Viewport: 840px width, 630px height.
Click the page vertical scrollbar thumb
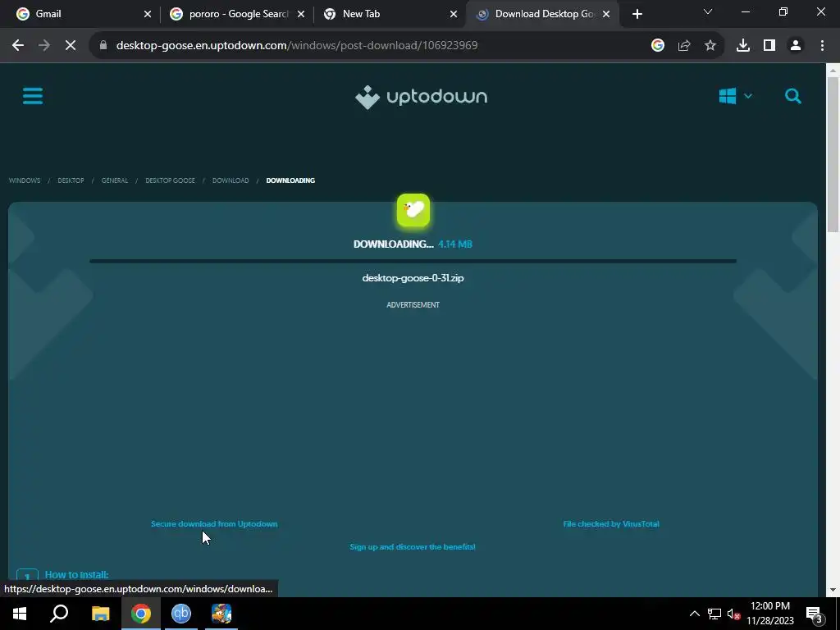(x=833, y=154)
